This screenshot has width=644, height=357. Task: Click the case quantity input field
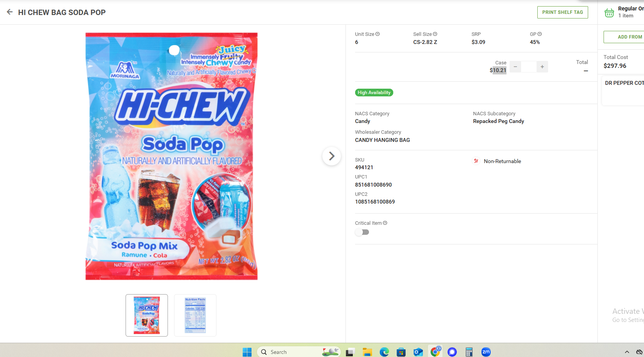point(529,67)
